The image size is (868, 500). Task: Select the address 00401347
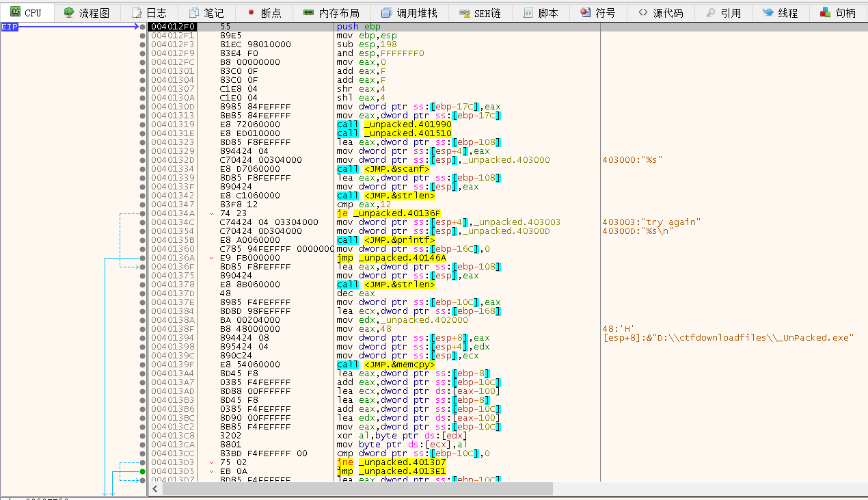click(x=172, y=205)
